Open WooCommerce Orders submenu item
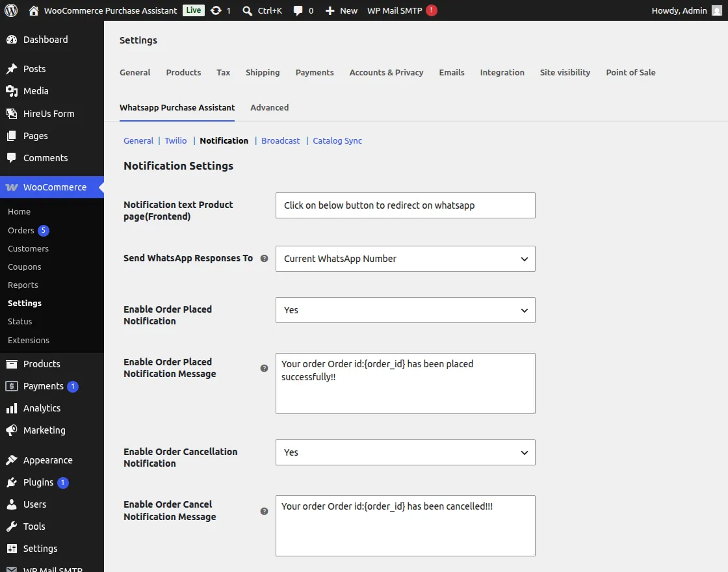The height and width of the screenshot is (572, 728). 21,230
